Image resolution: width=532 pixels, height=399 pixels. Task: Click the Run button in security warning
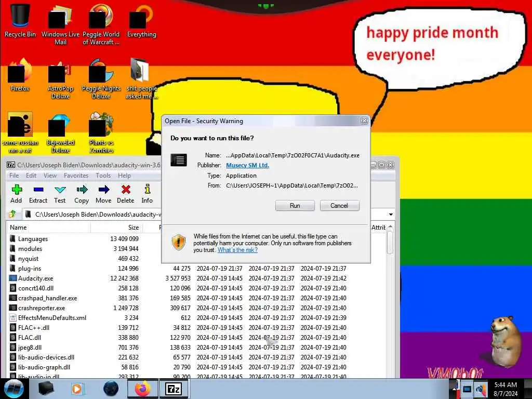[x=295, y=206]
